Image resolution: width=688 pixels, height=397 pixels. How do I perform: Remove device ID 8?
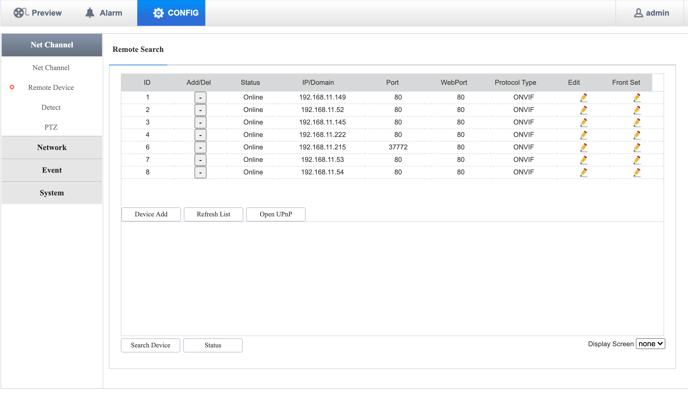pyautogui.click(x=200, y=172)
